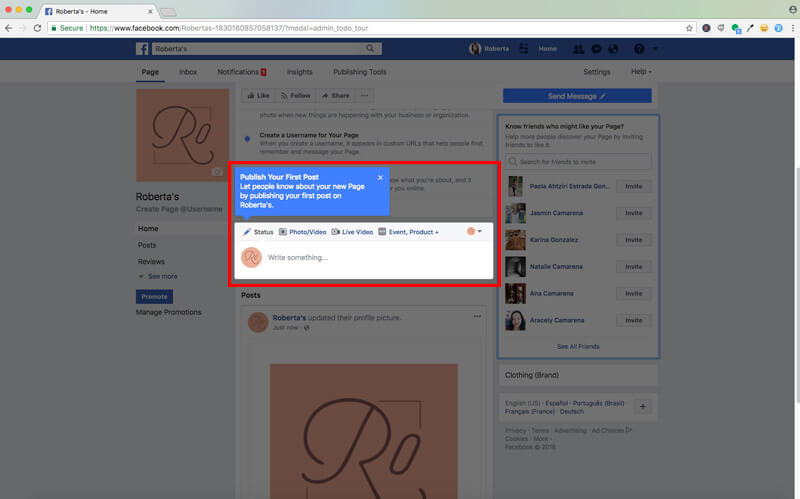Open the more options ellipsis button
800x499 pixels.
point(364,95)
